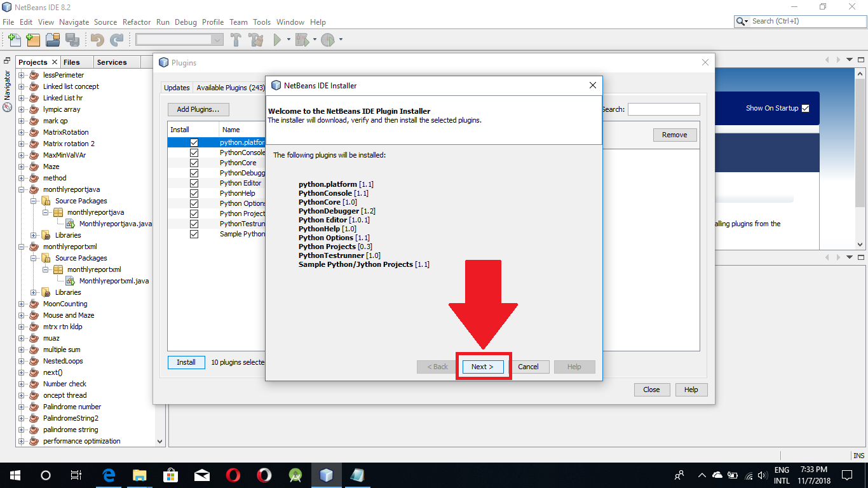The image size is (868, 488).
Task: Click the Monthlyreportjava.java file icon
Action: [x=71, y=224]
